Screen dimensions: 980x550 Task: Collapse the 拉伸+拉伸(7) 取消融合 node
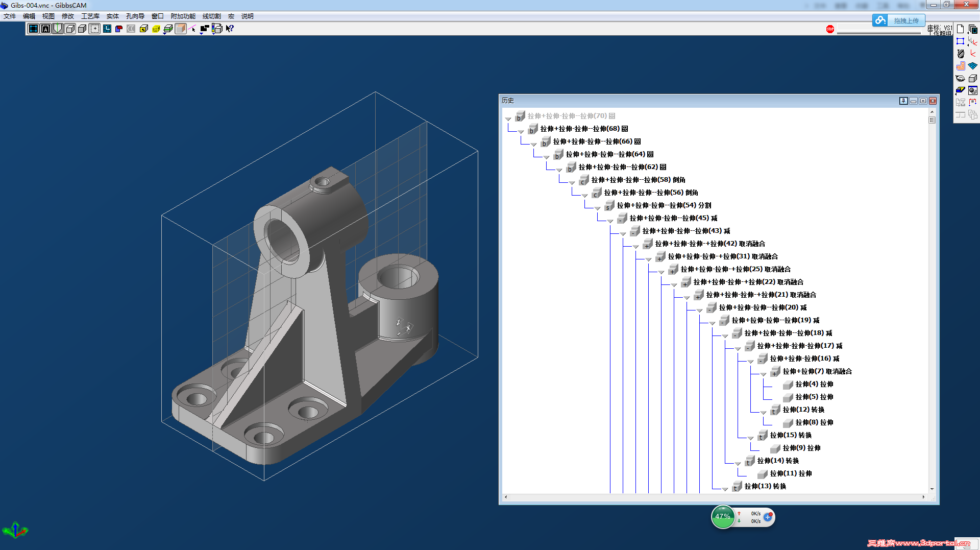[x=764, y=374]
